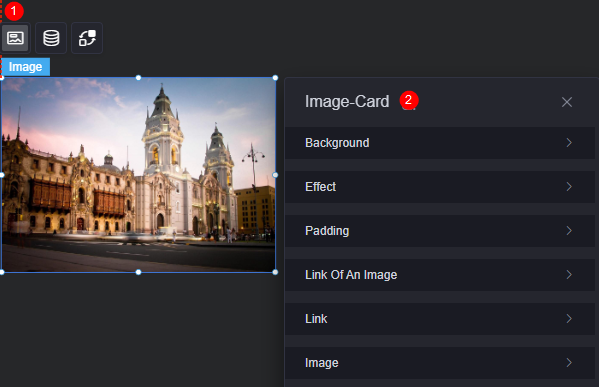The width and height of the screenshot is (599, 387).
Task: Open the Link Of An Image section
Action: pyautogui.click(x=440, y=275)
